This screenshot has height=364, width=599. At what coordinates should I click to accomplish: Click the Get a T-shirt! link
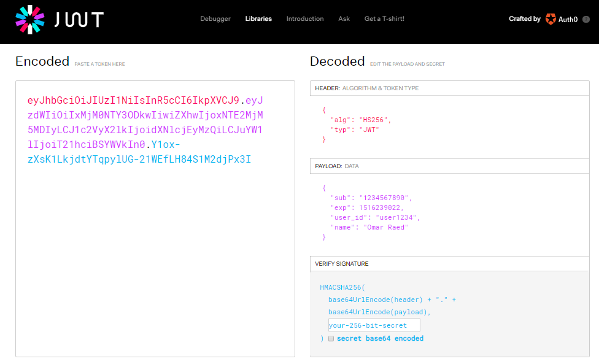384,18
